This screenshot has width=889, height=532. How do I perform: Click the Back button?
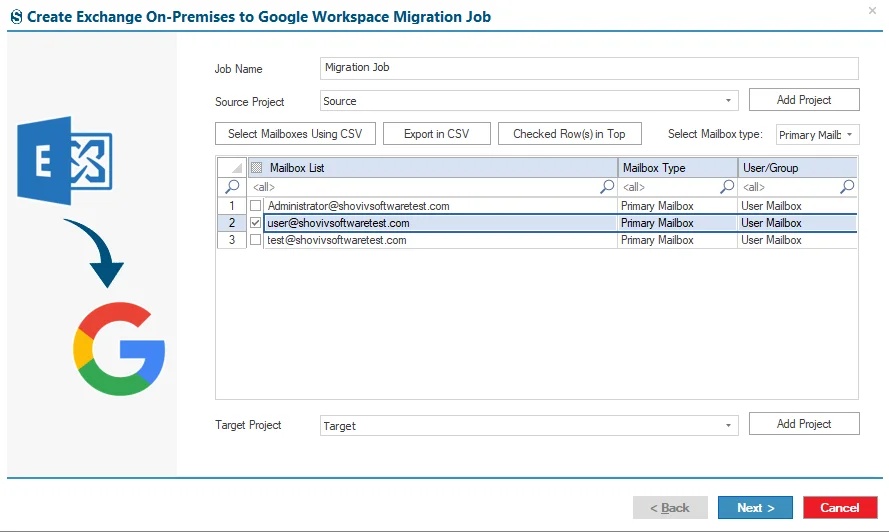pos(670,508)
